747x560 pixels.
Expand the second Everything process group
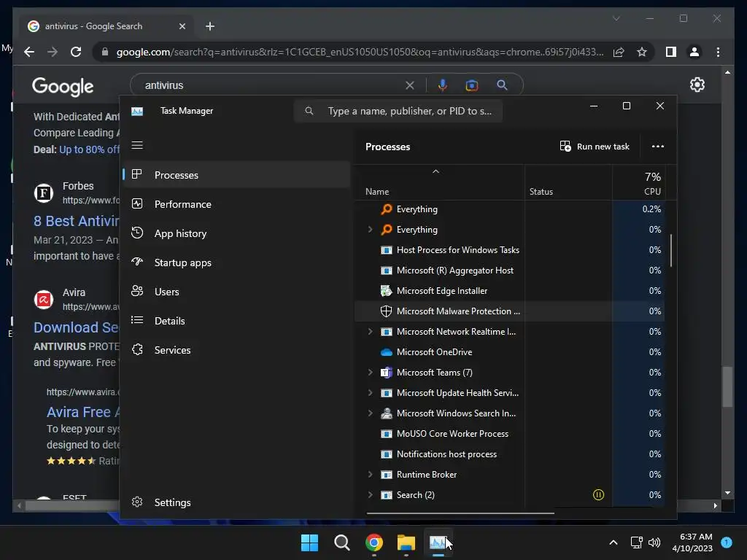coord(370,230)
